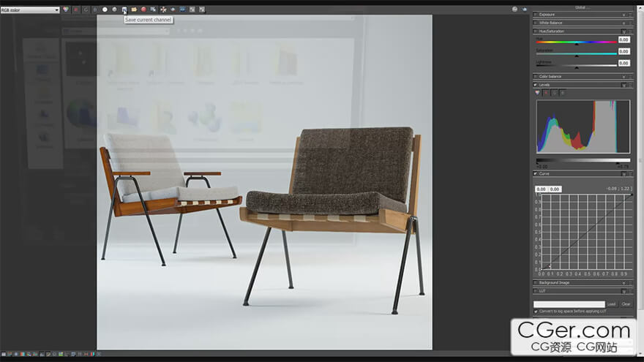
Task: Click Save current channel icon
Action: tap(124, 10)
